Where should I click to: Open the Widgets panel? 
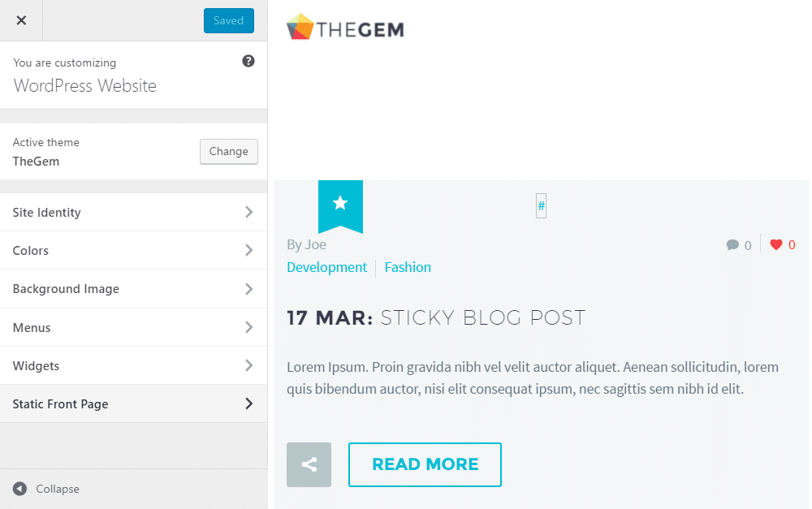pyautogui.click(x=134, y=365)
